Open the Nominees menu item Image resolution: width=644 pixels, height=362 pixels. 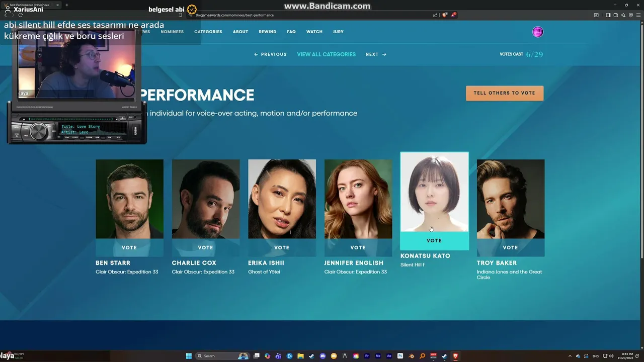coord(172,32)
